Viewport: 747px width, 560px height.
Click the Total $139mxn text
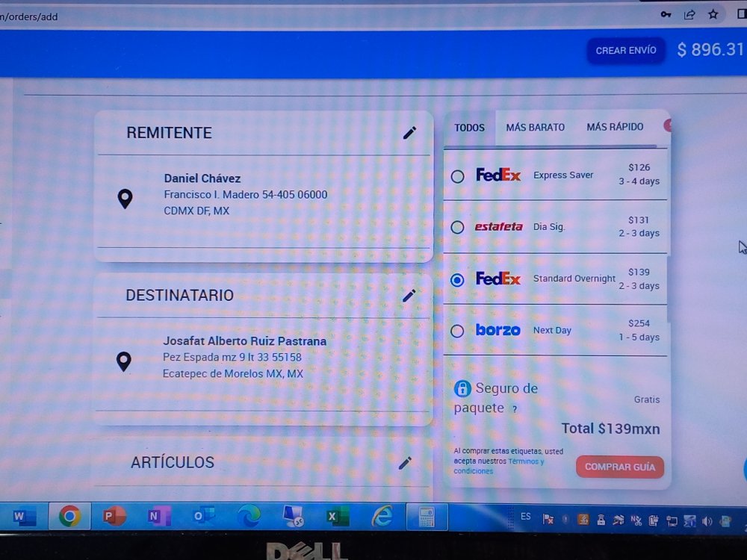[x=610, y=429]
